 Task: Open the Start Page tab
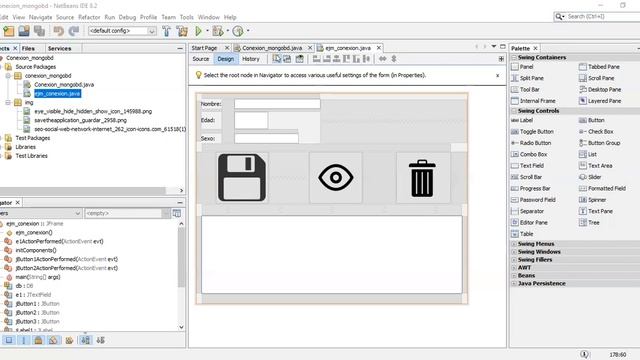click(204, 48)
